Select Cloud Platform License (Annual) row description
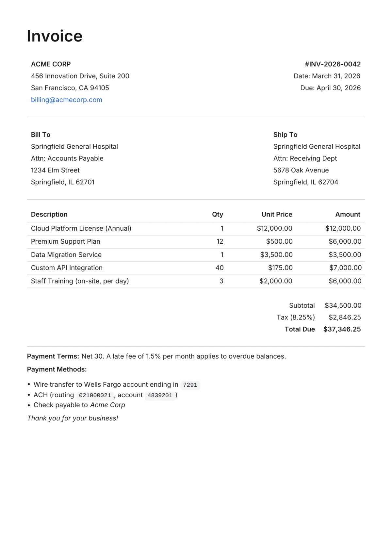The image size is (392, 555). click(81, 228)
